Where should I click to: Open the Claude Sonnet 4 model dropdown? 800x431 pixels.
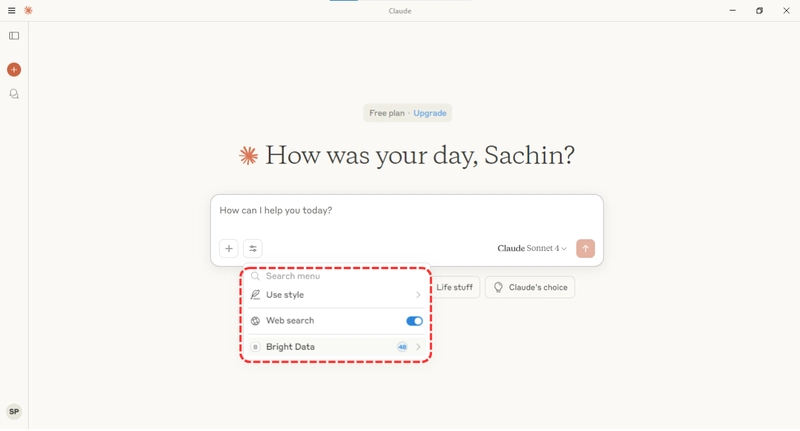[x=532, y=248]
